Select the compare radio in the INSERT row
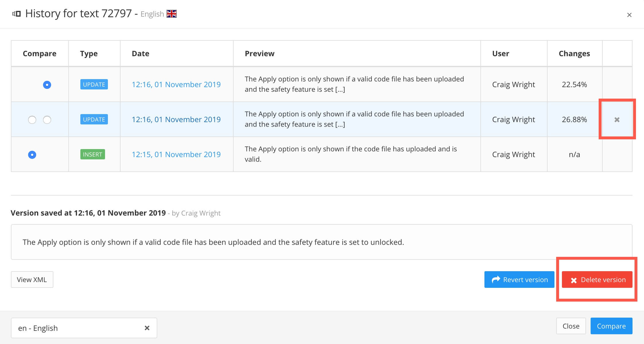This screenshot has height=344, width=644. [x=32, y=155]
